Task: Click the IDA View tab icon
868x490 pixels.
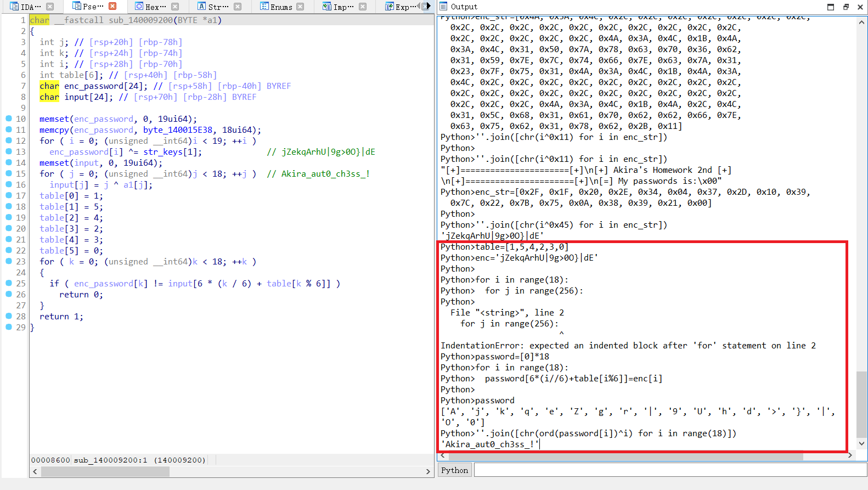Action: tap(14, 7)
